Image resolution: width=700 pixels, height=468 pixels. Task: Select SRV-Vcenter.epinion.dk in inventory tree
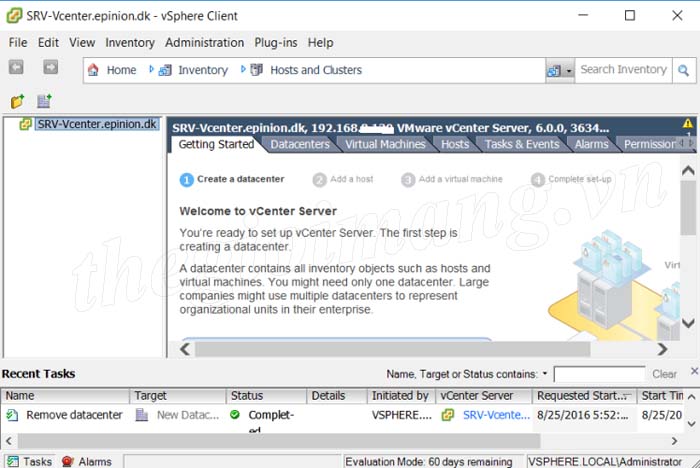pos(97,124)
